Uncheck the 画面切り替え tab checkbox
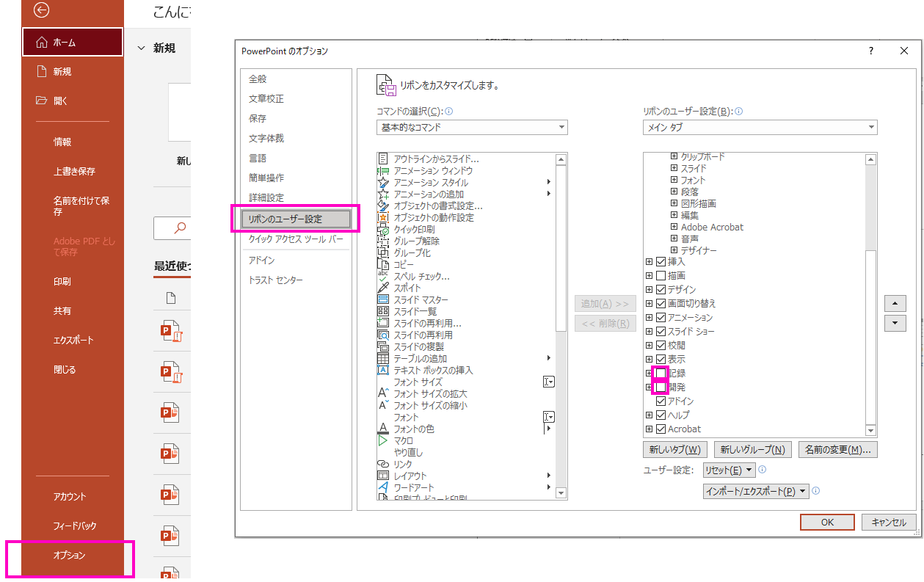Image resolution: width=924 pixels, height=582 pixels. (x=661, y=303)
